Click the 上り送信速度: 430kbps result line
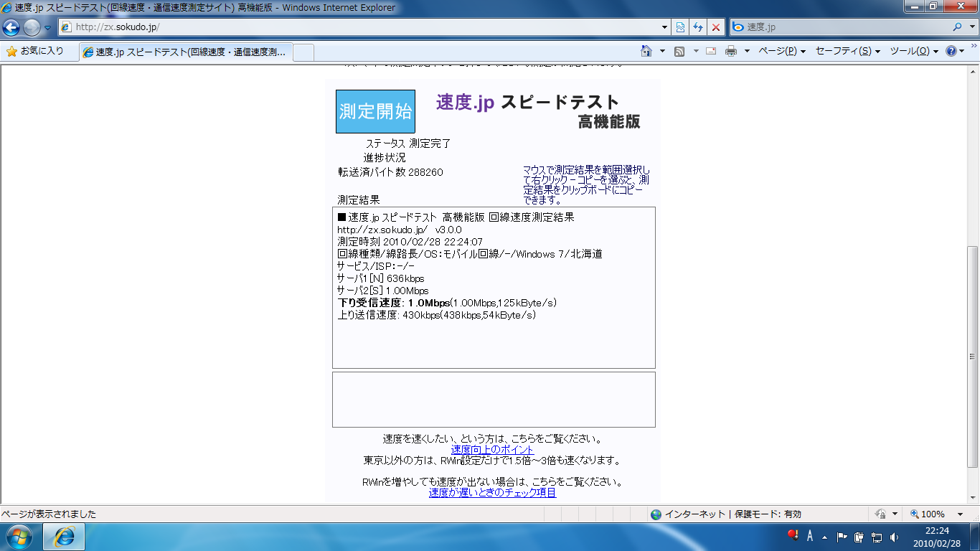 click(x=437, y=315)
